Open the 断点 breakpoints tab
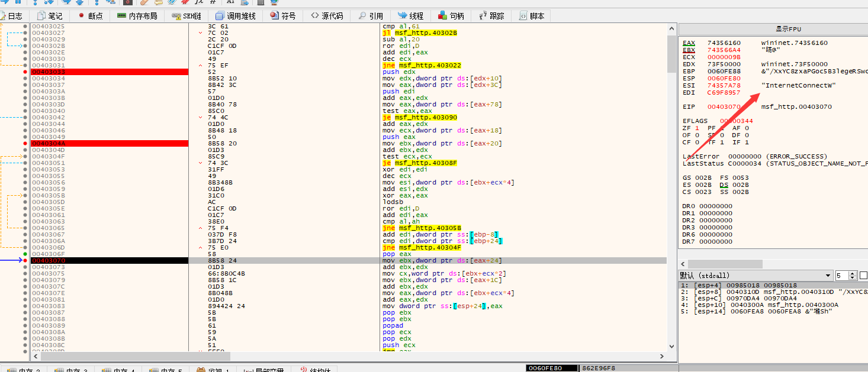The width and height of the screenshot is (868, 372). coord(90,16)
